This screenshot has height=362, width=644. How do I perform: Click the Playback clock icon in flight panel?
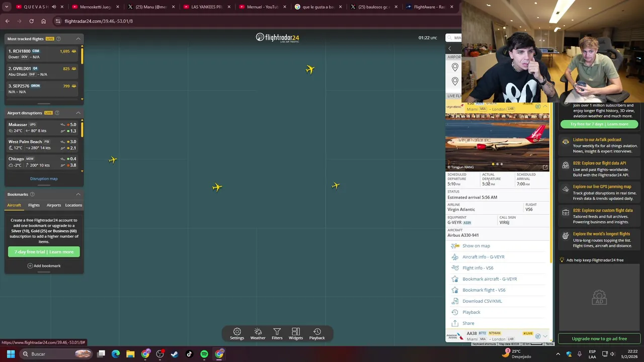coord(455,312)
